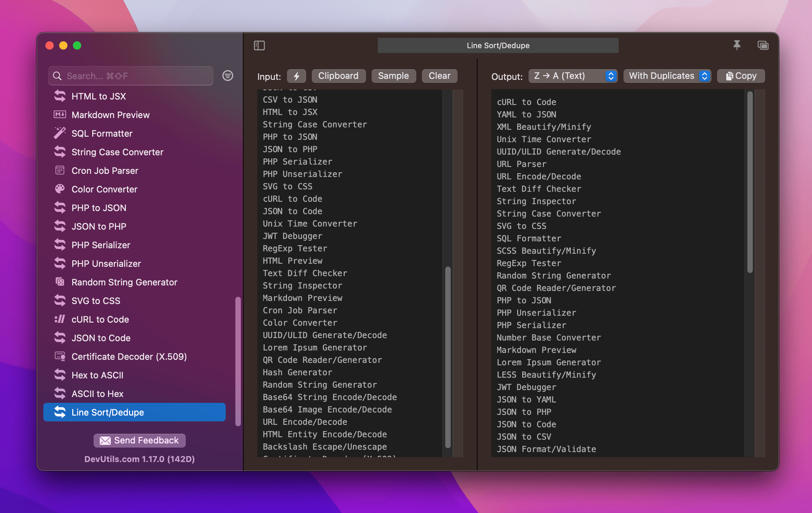
Task: Click 'YAML to JSON' in the output
Action: (526, 114)
